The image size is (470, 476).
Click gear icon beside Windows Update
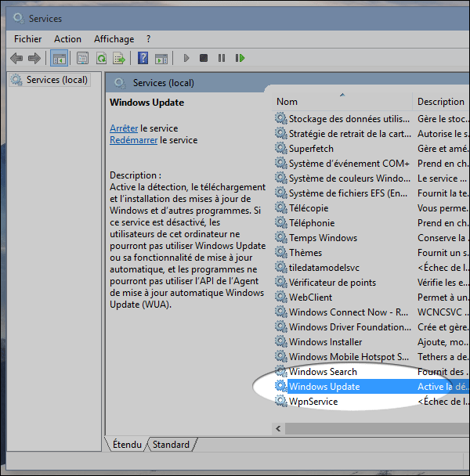(281, 387)
